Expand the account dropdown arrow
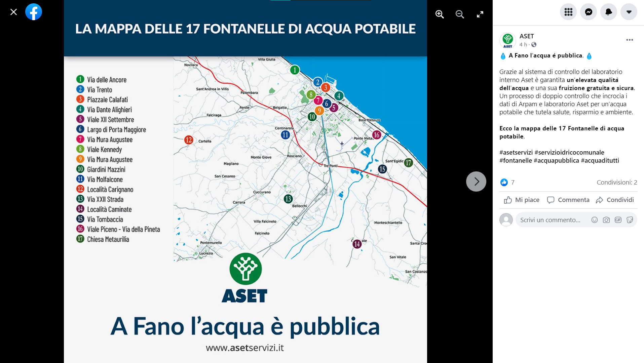644x363 pixels. [x=629, y=12]
